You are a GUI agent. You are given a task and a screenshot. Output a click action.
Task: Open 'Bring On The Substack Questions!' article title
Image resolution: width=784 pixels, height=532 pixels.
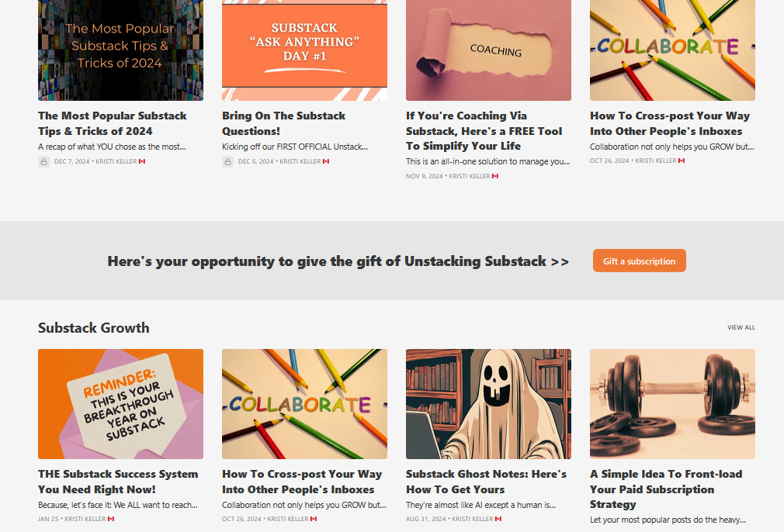pos(283,123)
